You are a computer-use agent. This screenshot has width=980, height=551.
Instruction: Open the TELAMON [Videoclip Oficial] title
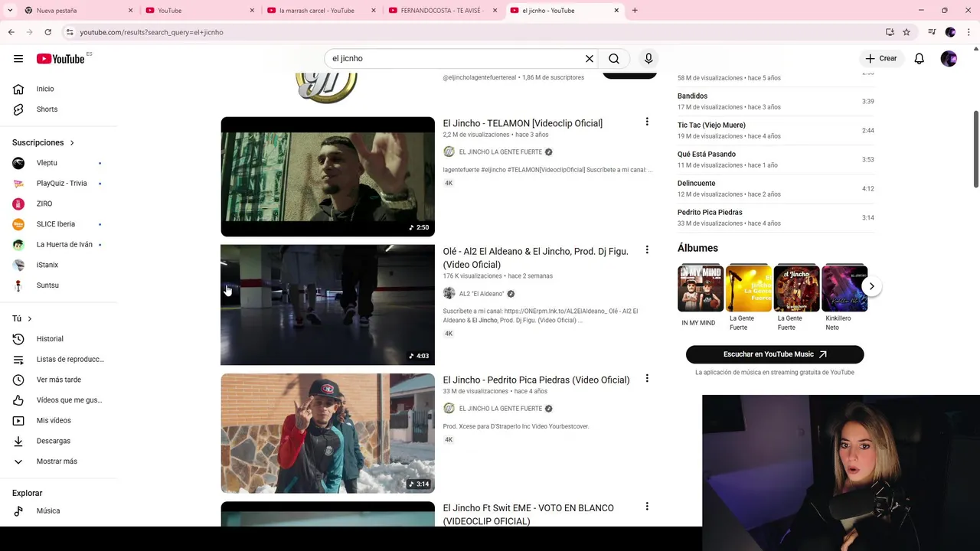click(x=522, y=123)
